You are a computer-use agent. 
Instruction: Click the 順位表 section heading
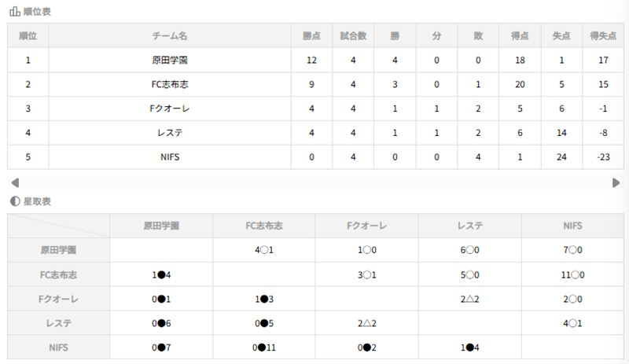tap(39, 12)
